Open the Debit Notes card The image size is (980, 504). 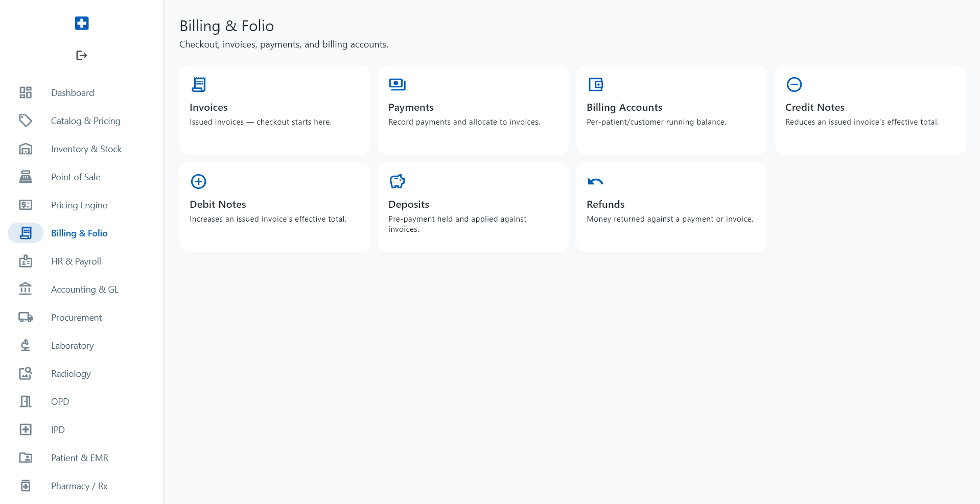click(274, 207)
